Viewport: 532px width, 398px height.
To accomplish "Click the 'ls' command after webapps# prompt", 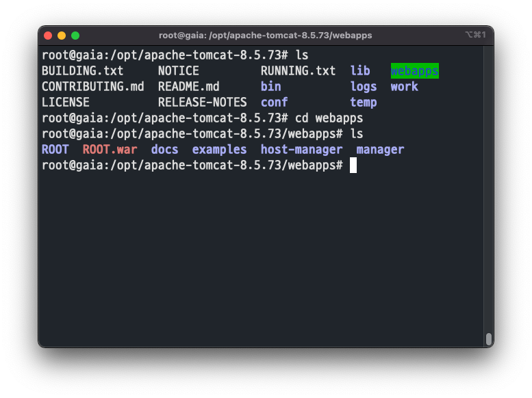I will (357, 133).
